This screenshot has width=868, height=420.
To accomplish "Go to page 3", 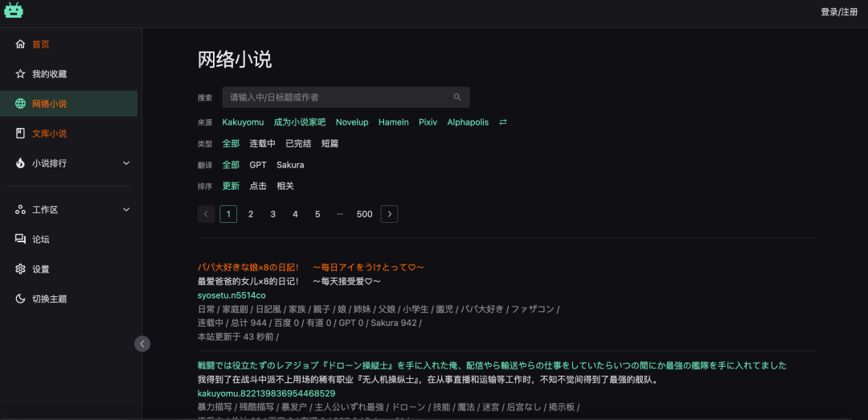I will (x=273, y=214).
